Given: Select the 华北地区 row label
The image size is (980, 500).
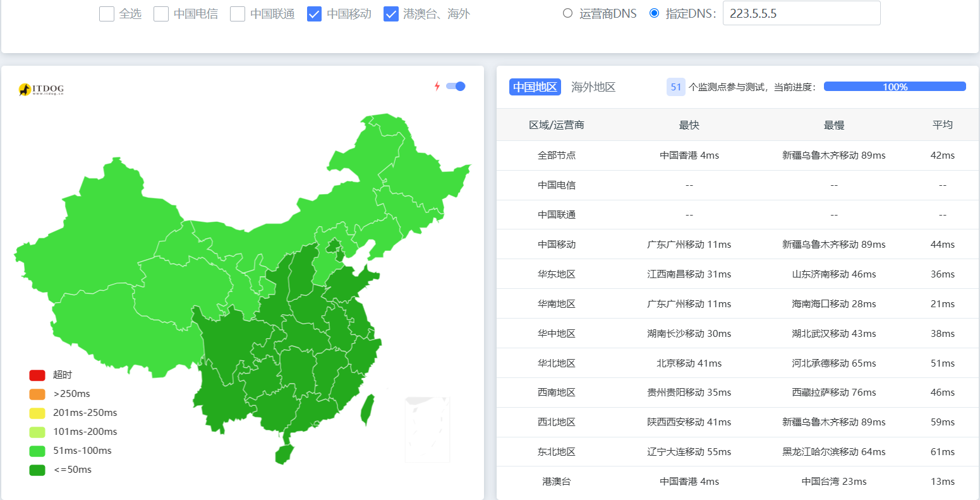Looking at the screenshot, I should pyautogui.click(x=557, y=363).
